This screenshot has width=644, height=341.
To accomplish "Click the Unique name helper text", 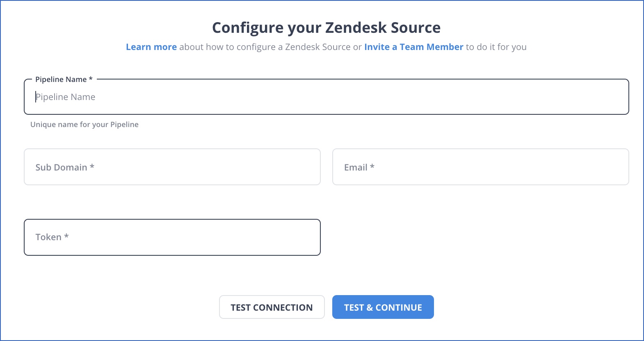I will tap(84, 124).
